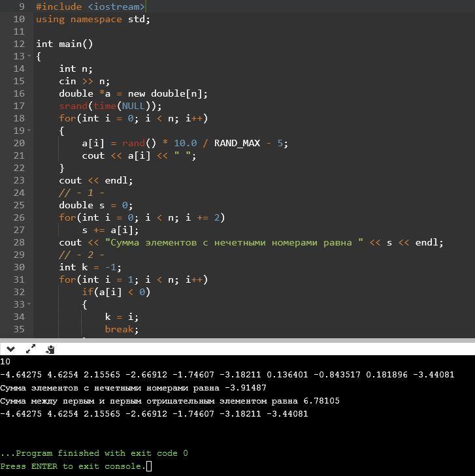Collapse the main function fold arrow at line 13

point(29,56)
